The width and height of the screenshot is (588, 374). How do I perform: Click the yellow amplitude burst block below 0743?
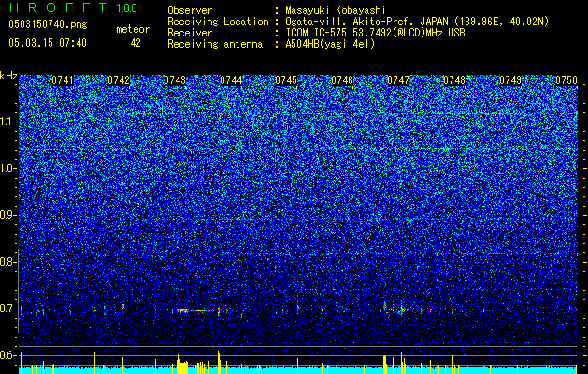182,365
